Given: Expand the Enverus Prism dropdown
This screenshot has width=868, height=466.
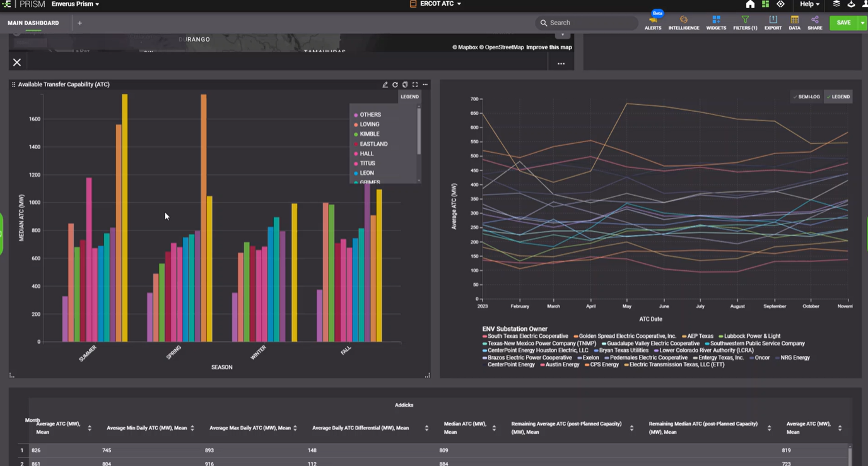Looking at the screenshot, I should pos(75,4).
